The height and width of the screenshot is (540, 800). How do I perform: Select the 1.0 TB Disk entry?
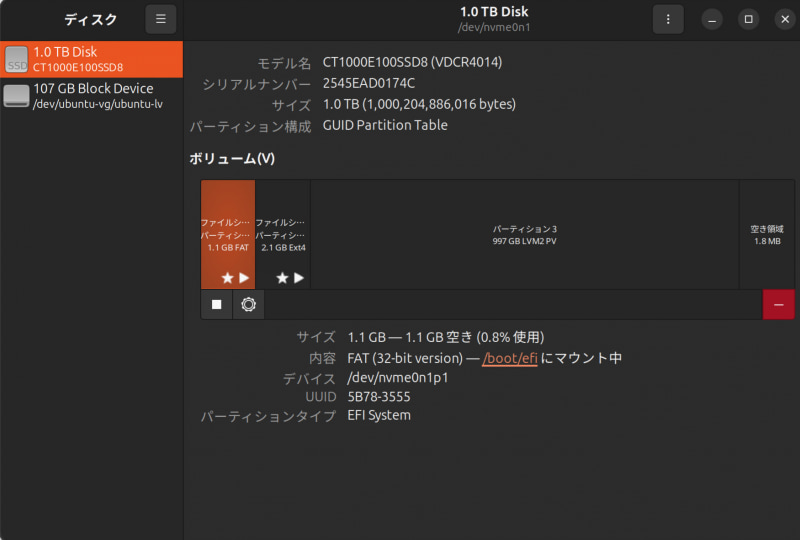click(91, 59)
